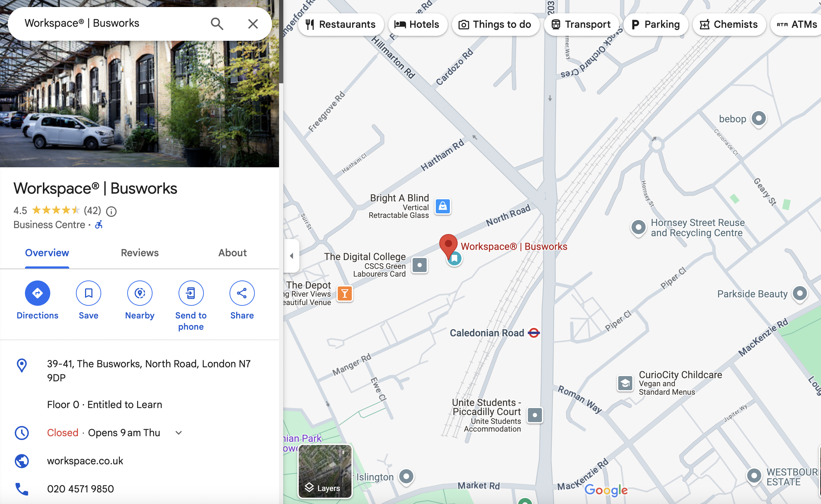The width and height of the screenshot is (821, 504).
Task: Filter map by Restaurants
Action: click(341, 25)
